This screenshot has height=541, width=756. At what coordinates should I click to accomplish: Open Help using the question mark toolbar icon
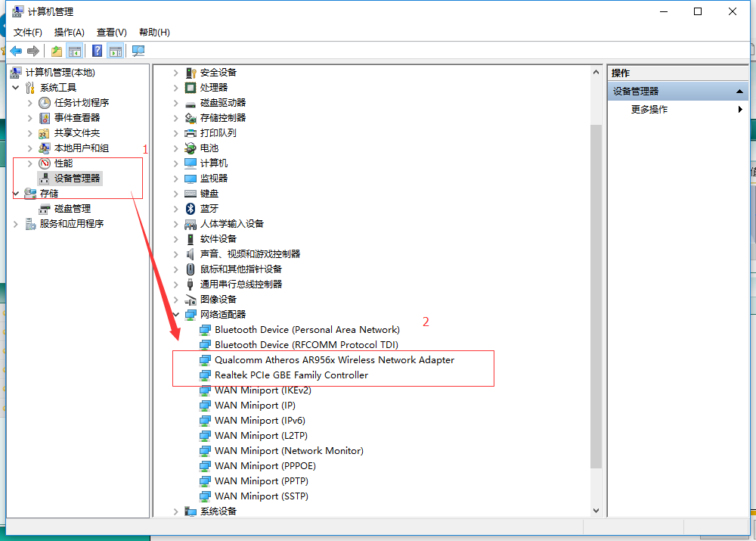pyautogui.click(x=96, y=50)
